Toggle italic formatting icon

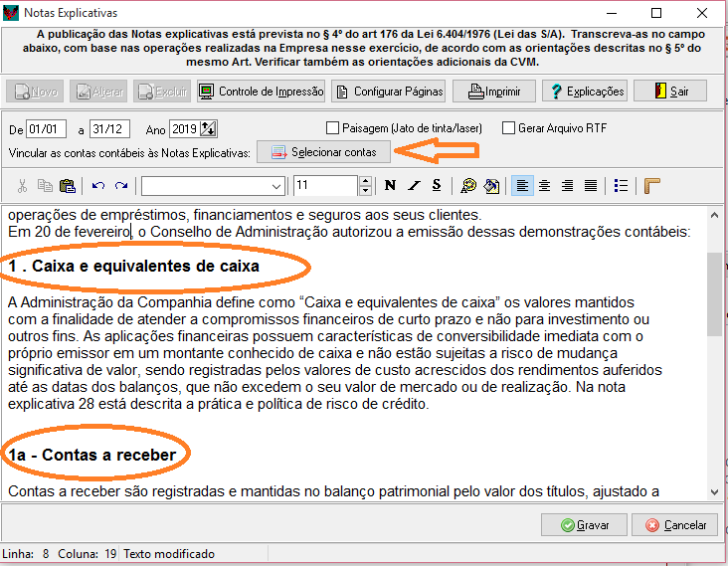[x=413, y=186]
